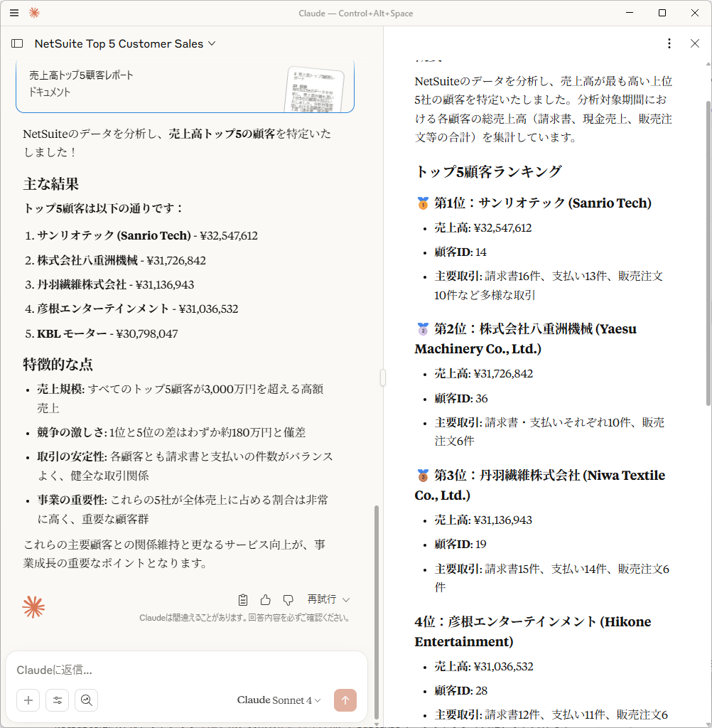The width and height of the screenshot is (712, 728).
Task: Click the KBL モーター - ¥30,798,047 entry
Action: 101,333
